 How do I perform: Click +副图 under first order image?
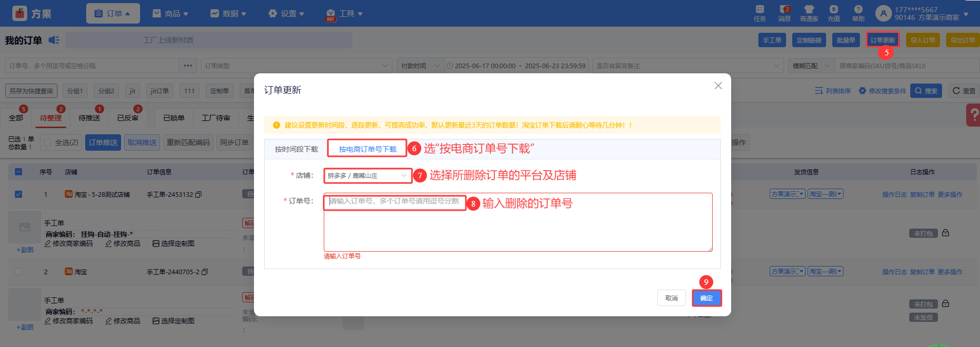(25, 250)
